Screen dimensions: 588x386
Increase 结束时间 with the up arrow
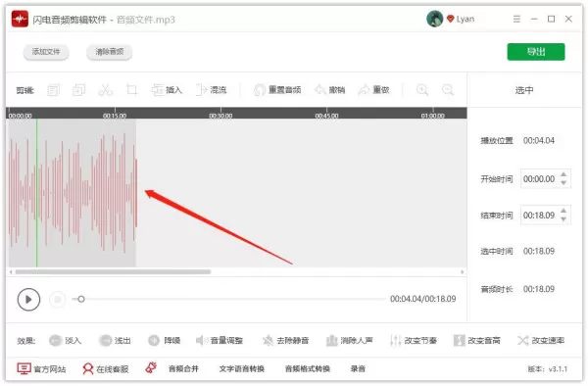(563, 211)
